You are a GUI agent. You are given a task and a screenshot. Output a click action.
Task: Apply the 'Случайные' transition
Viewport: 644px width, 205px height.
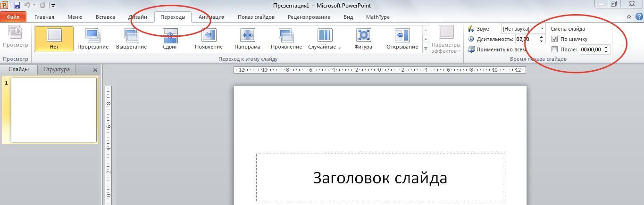point(325,39)
